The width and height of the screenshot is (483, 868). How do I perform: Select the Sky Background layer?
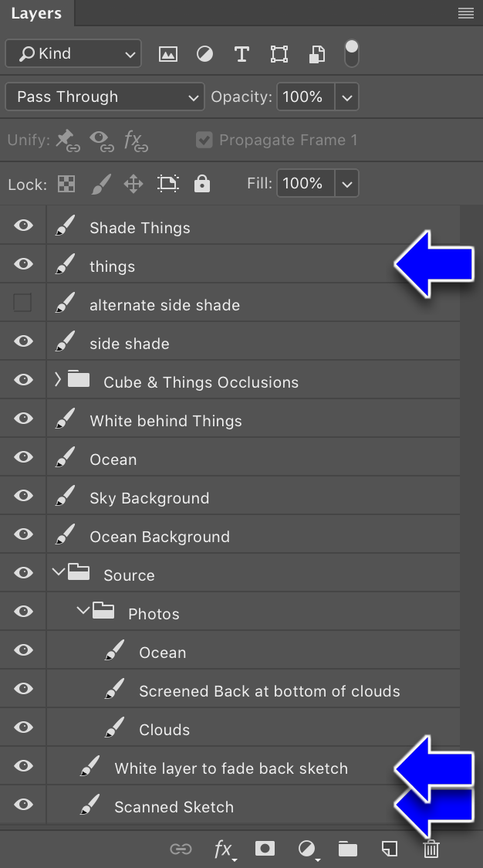point(230,496)
